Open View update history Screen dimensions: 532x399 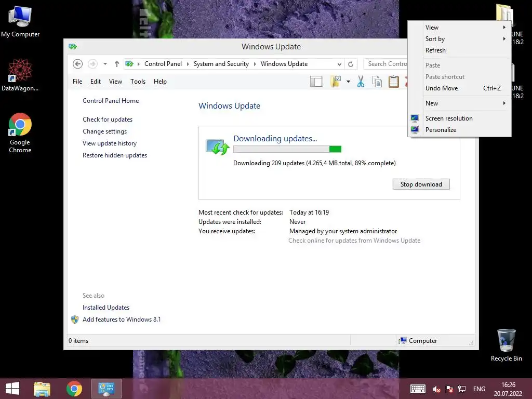110,143
